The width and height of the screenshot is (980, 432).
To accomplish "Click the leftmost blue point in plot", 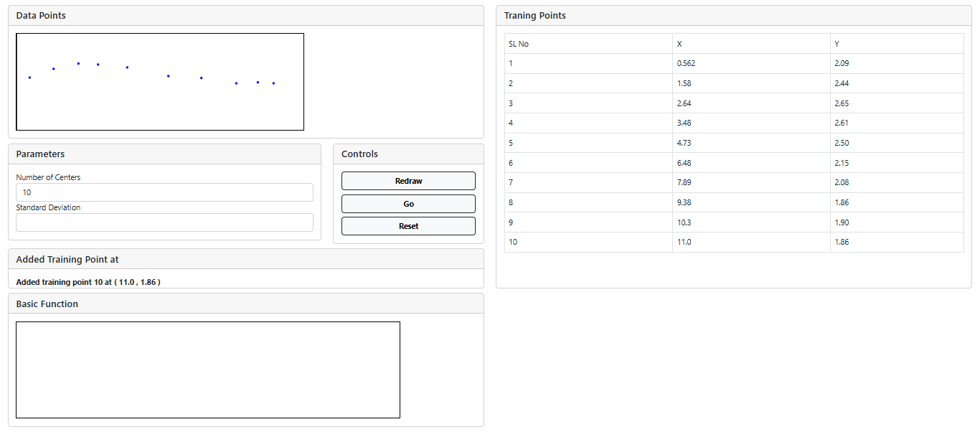I will tap(29, 78).
